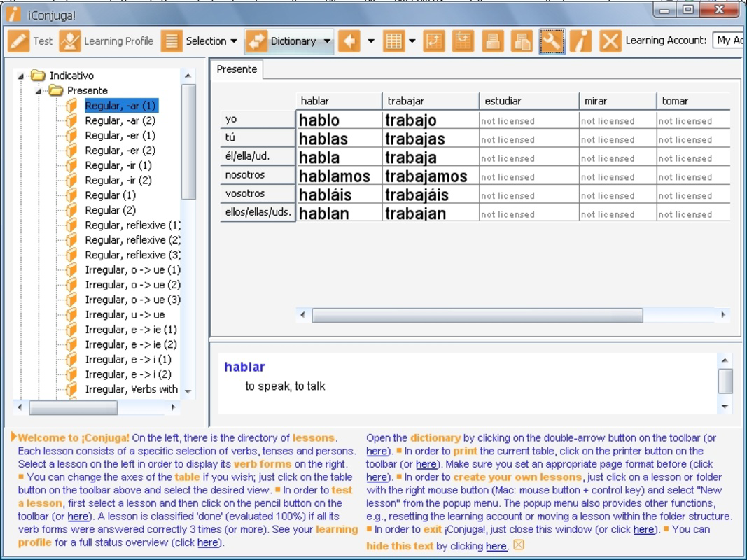The image size is (747, 560).
Task: Click the nosotros row header
Action: 258,175
